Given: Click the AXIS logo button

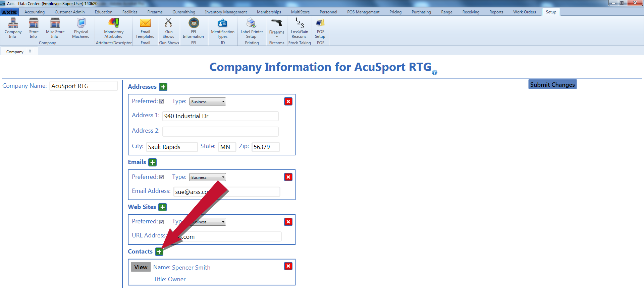Looking at the screenshot, I should click(9, 12).
